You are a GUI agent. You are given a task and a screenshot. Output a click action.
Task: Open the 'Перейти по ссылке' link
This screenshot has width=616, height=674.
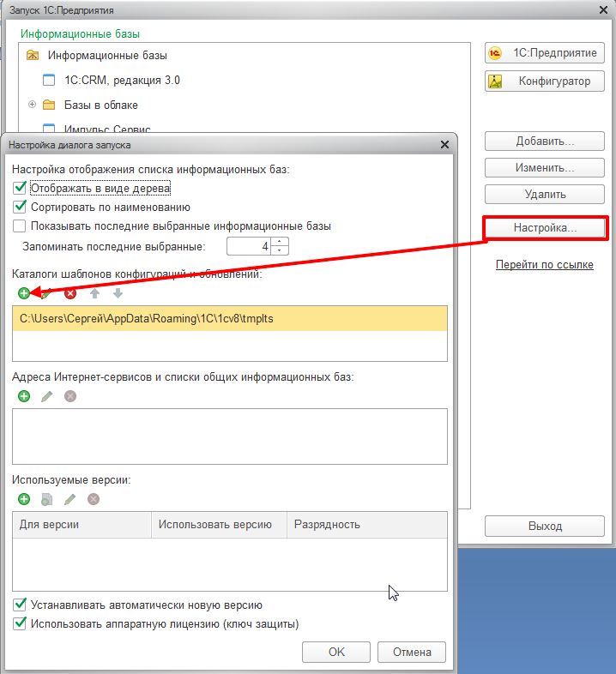[544, 265]
